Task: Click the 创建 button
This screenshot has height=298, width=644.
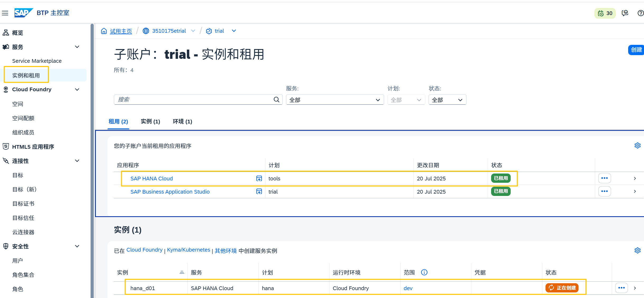Action: [x=636, y=50]
